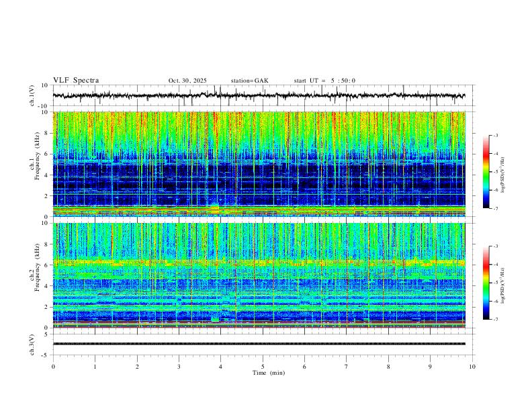Click the "-5" label on ch.1 color bar
The image size is (532, 411).
point(496,172)
